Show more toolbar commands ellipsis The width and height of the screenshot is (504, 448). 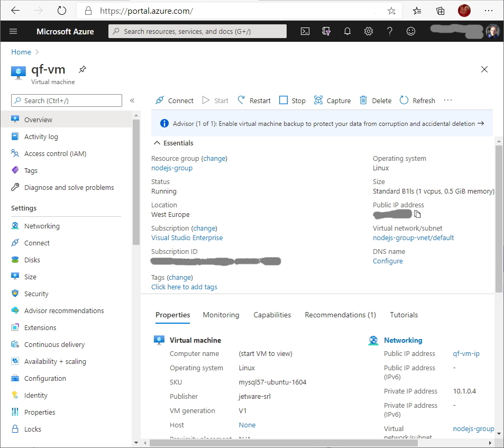tap(448, 100)
